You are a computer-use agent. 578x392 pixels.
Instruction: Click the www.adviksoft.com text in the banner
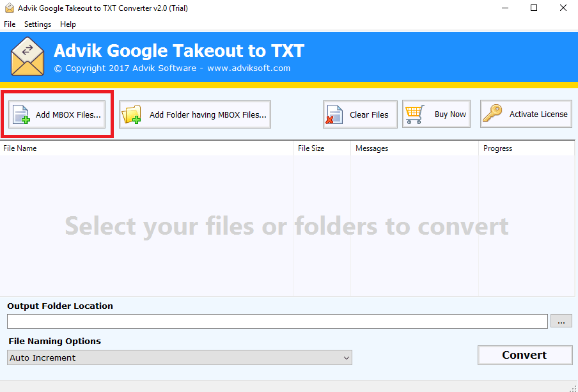[x=249, y=68]
